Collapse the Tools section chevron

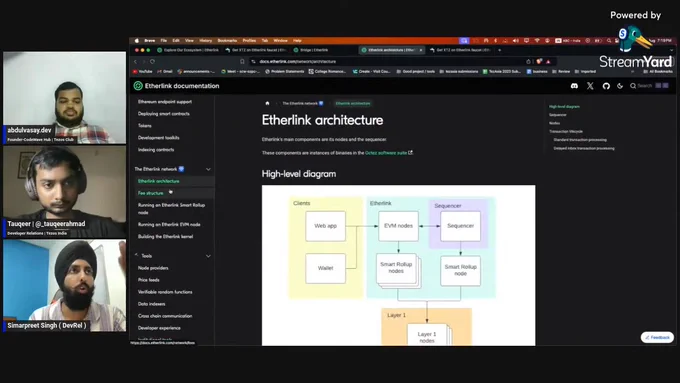coord(208,256)
